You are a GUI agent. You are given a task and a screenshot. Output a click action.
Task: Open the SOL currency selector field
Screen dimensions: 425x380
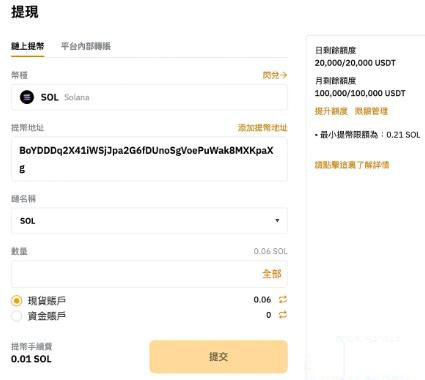tap(149, 97)
